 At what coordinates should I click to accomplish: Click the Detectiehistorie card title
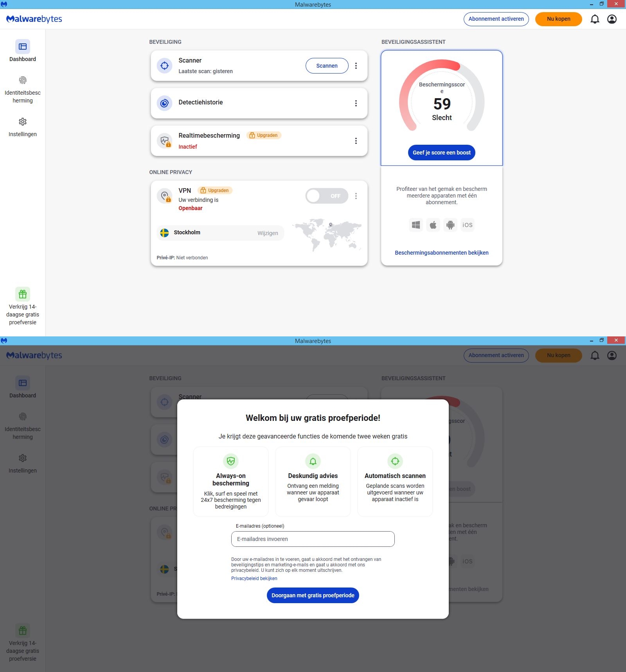point(201,102)
